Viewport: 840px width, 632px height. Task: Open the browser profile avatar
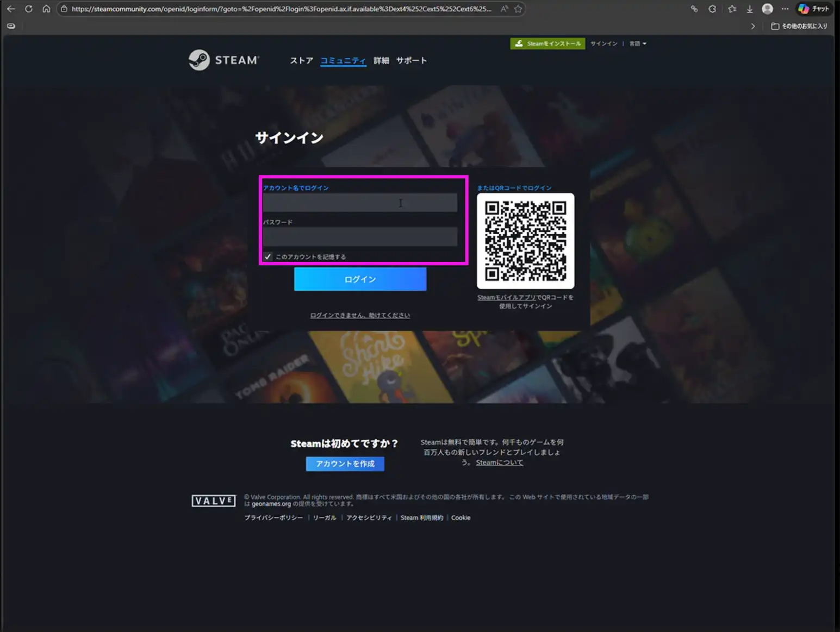pos(767,9)
